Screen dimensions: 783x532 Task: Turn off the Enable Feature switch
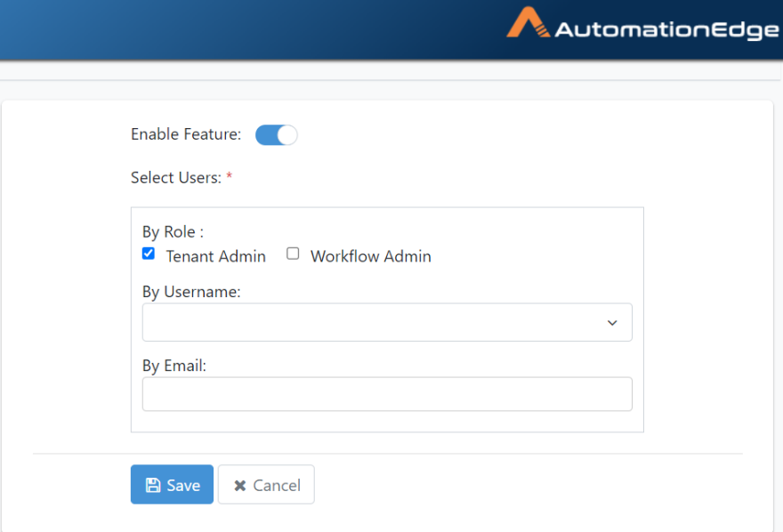point(276,134)
